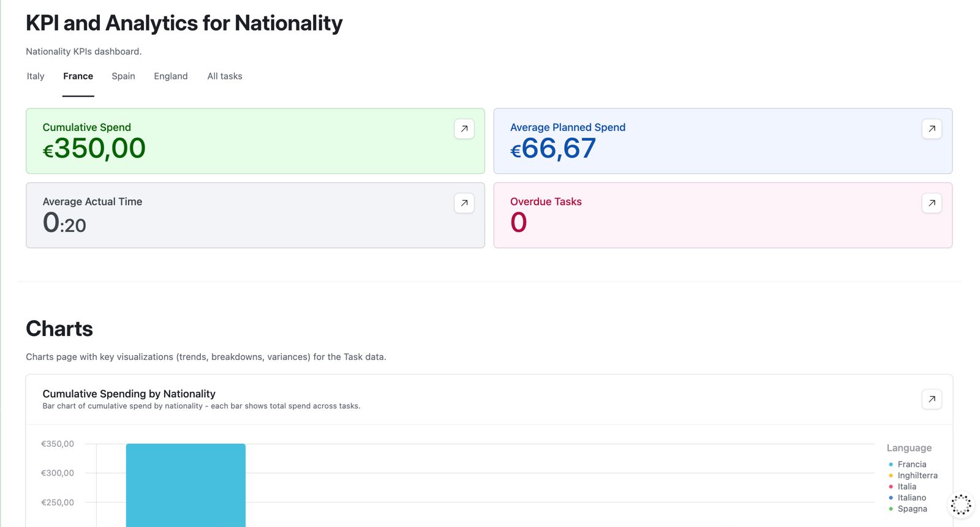Open Overdue Tasks card expand arrow

tap(932, 203)
